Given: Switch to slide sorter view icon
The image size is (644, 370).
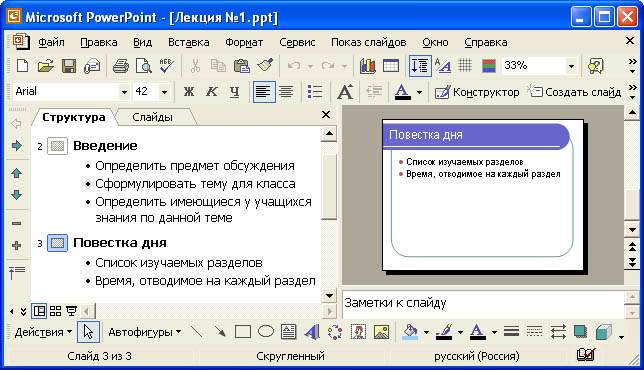Looking at the screenshot, I should tap(55, 311).
